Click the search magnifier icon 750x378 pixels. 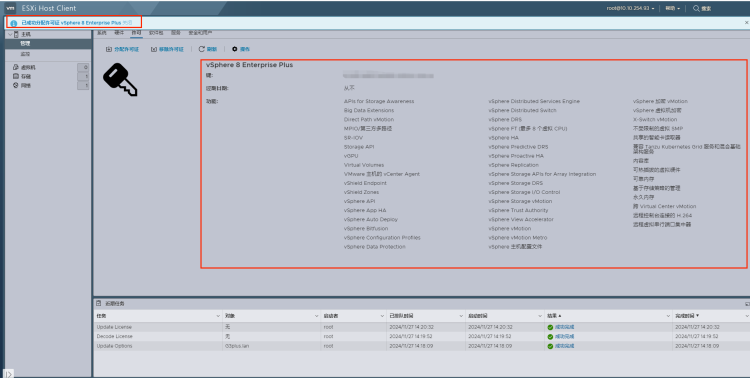click(696, 8)
